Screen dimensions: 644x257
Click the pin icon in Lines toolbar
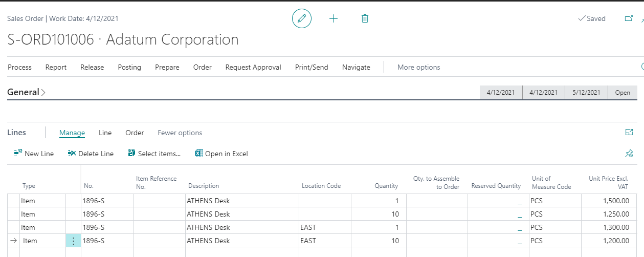(x=629, y=154)
